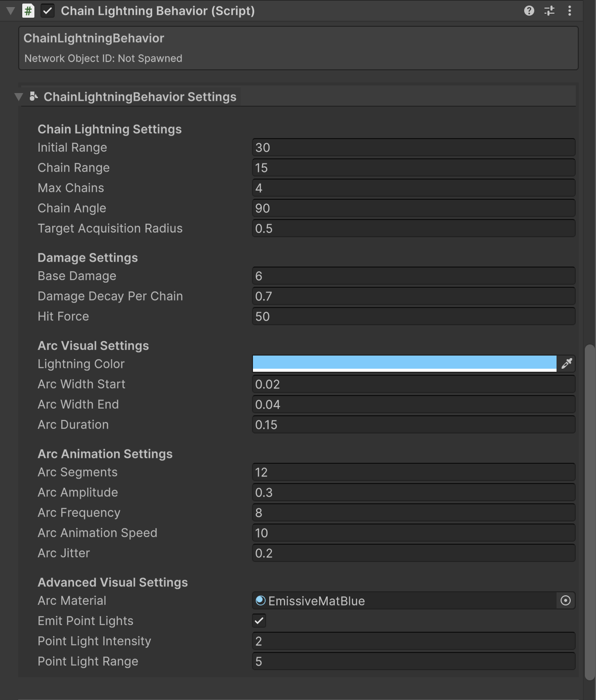Toggle off Emit Point Lights
Image resolution: width=596 pixels, height=700 pixels.
pyautogui.click(x=259, y=621)
